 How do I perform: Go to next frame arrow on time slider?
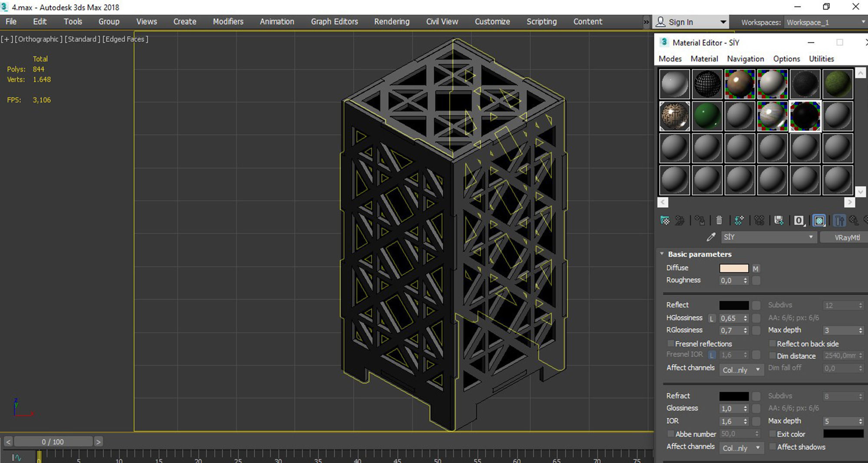[x=99, y=442]
